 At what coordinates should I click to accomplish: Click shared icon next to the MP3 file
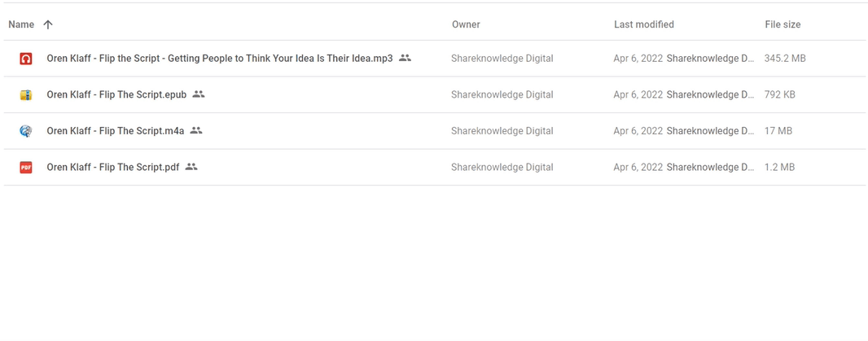(x=405, y=59)
